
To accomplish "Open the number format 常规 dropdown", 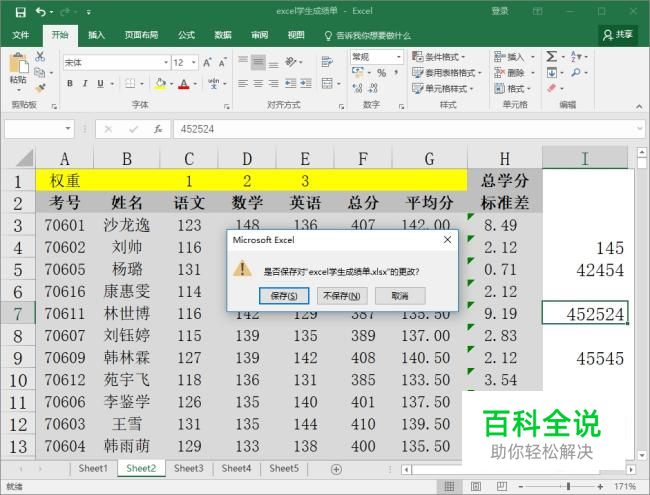I will point(398,57).
